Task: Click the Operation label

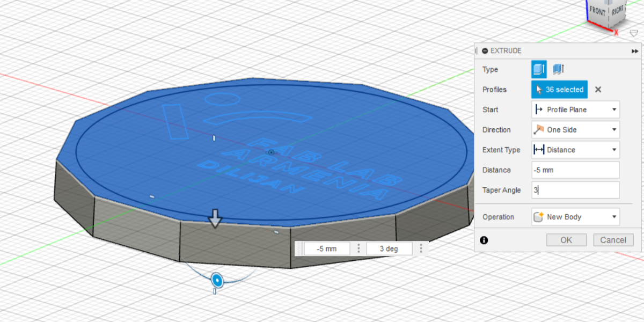Action: (498, 217)
